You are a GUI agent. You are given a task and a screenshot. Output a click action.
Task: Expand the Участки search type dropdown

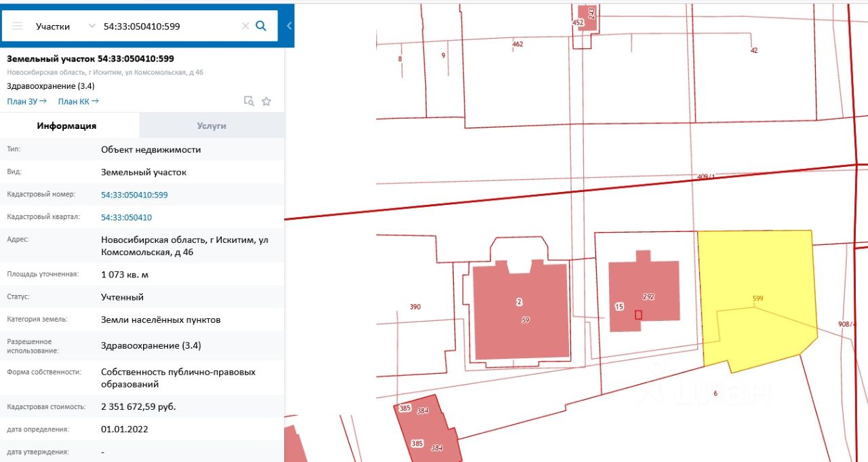92,26
